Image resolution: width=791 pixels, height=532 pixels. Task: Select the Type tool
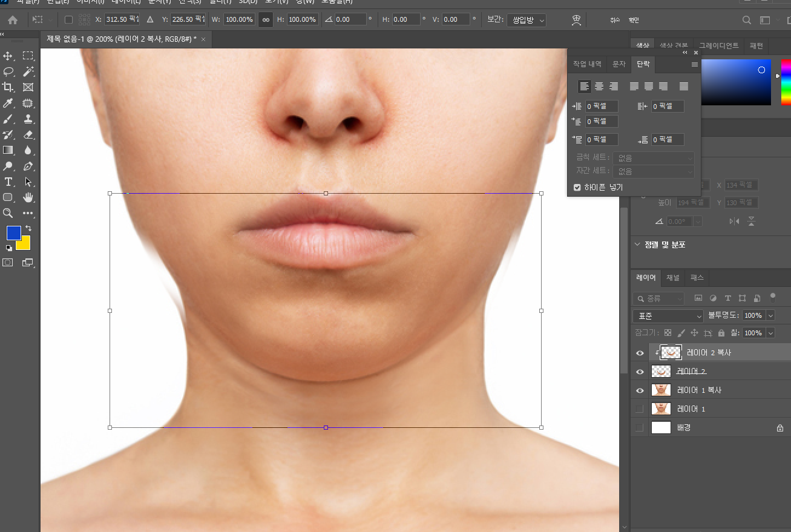click(x=8, y=182)
